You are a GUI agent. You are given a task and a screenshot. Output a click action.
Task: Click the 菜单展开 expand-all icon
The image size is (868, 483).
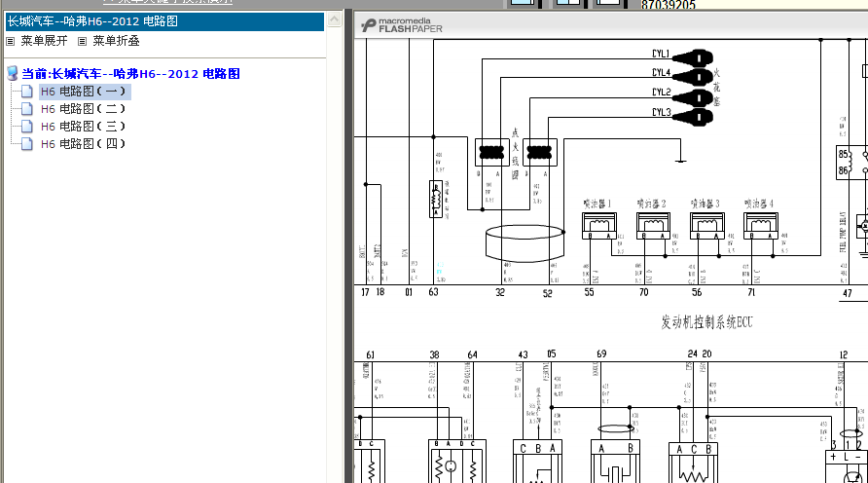tap(10, 41)
